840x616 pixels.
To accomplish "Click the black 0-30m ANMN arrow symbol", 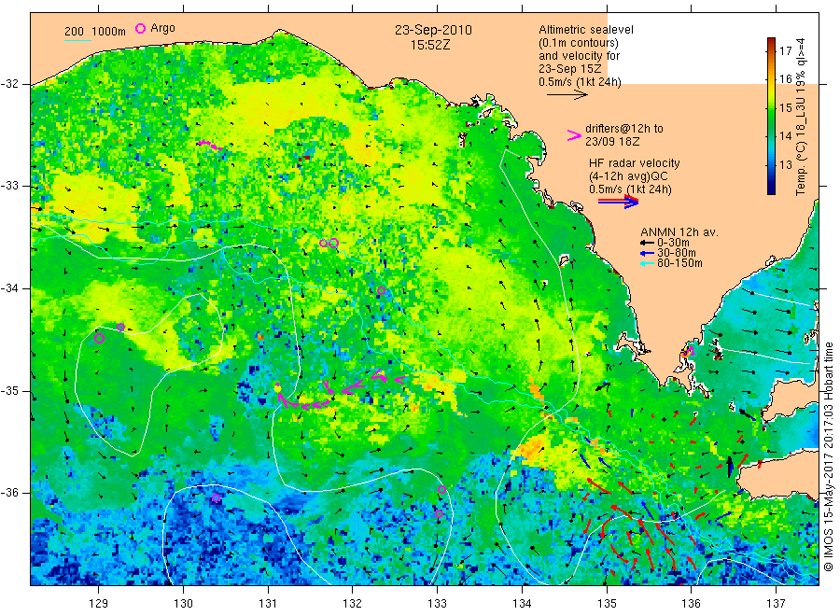I will (647, 243).
